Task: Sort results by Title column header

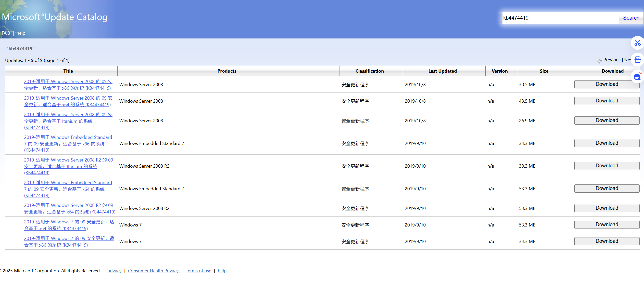Action: tap(68, 71)
